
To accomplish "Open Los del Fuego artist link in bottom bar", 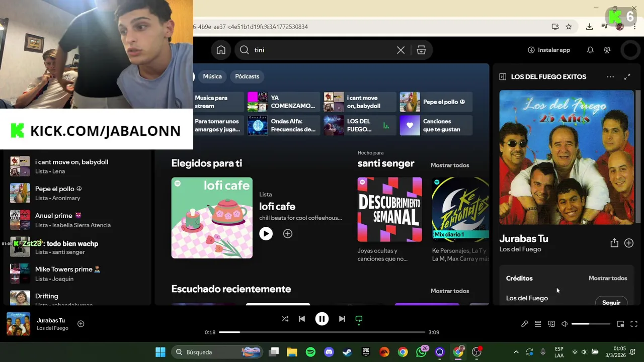I will pos(52,328).
